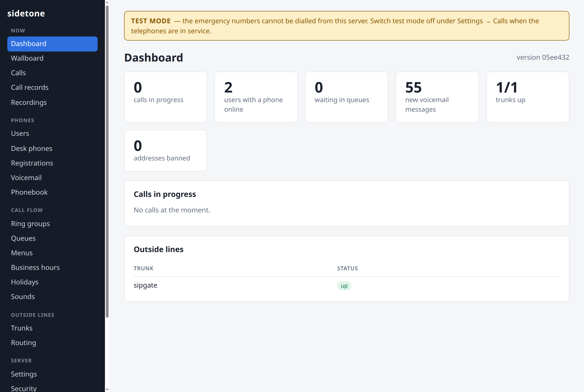Screen dimensions: 584x392
Task: Go to Calls in sidebar
Action: tap(52, 73)
